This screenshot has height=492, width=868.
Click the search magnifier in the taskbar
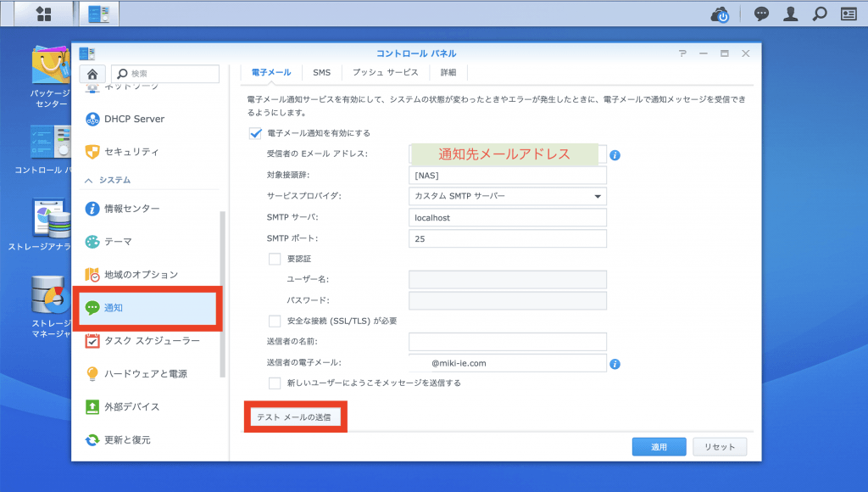tap(819, 14)
